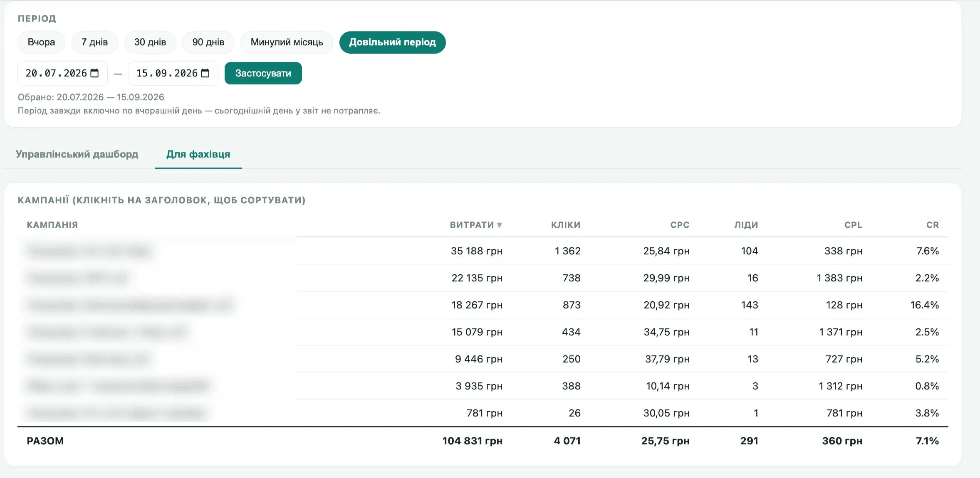Image resolution: width=980 pixels, height=478 pixels.
Task: Click CPC value 30,05 грн
Action: tap(666, 413)
